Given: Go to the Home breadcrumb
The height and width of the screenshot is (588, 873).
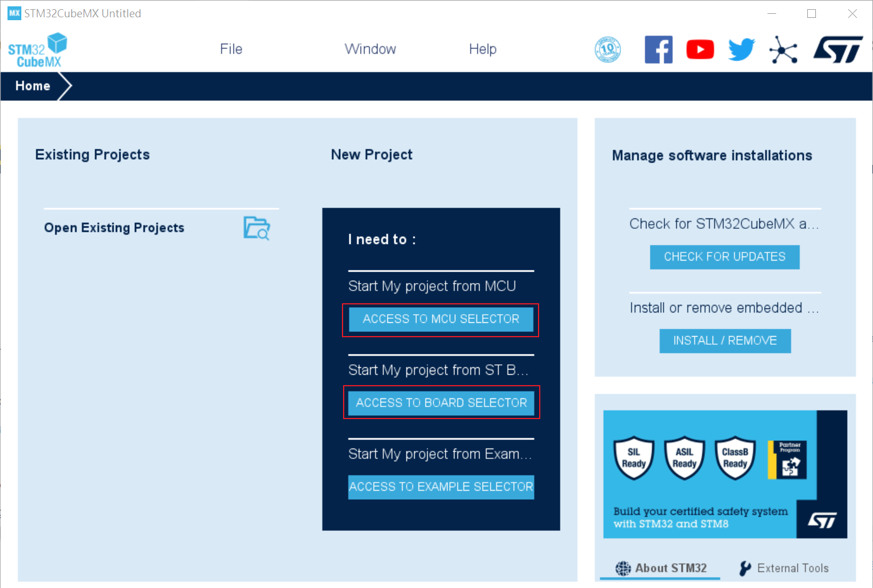Looking at the screenshot, I should click(x=33, y=86).
